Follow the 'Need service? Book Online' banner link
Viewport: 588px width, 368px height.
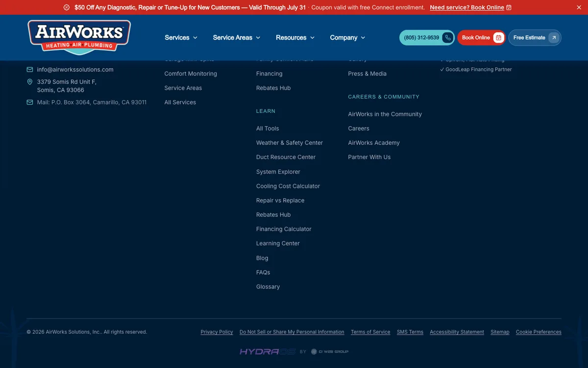pyautogui.click(x=470, y=7)
